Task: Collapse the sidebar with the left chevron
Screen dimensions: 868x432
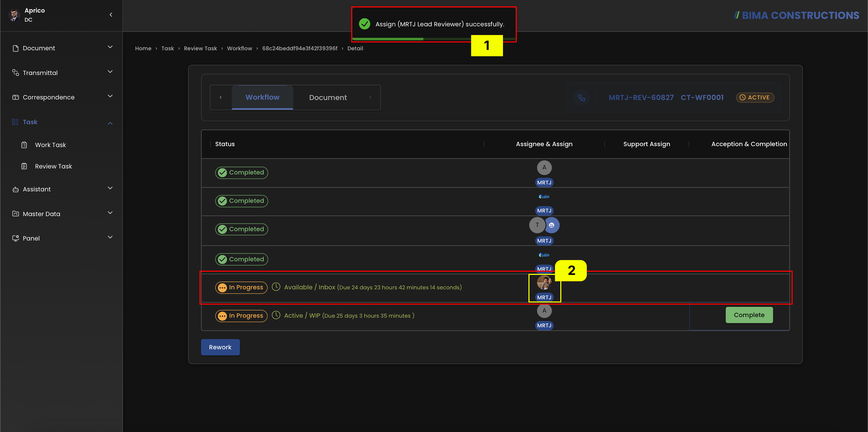Action: click(x=111, y=15)
